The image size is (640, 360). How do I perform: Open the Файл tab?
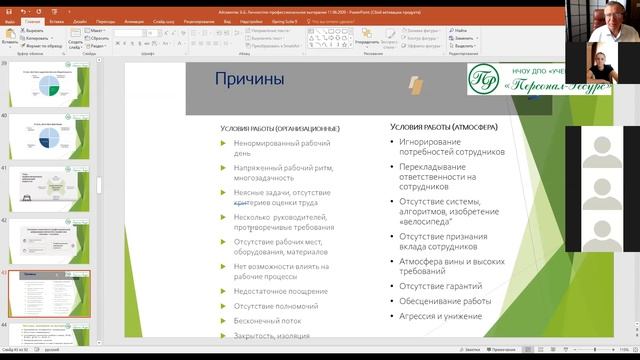10,22
